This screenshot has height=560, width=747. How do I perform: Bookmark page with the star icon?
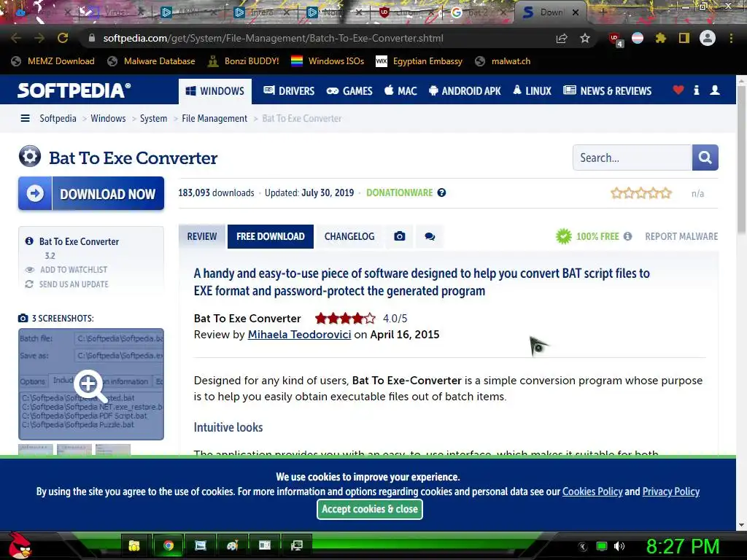(x=585, y=38)
